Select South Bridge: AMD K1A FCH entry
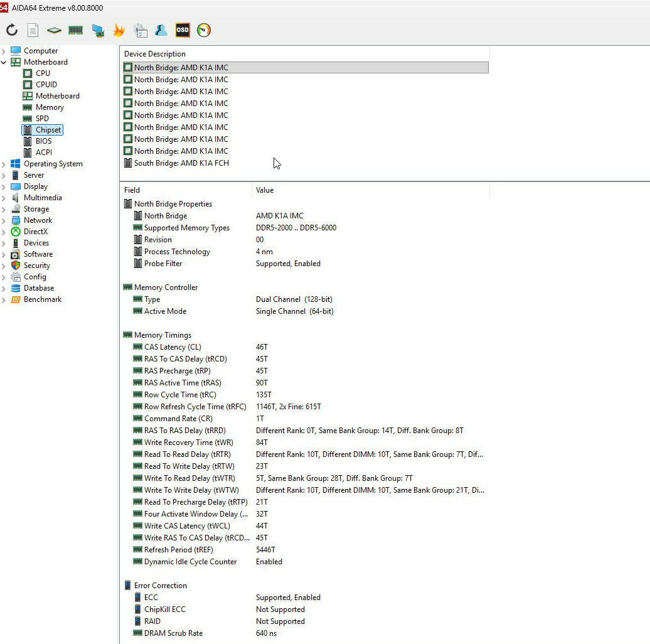The height and width of the screenshot is (644, 650). pyautogui.click(x=181, y=163)
